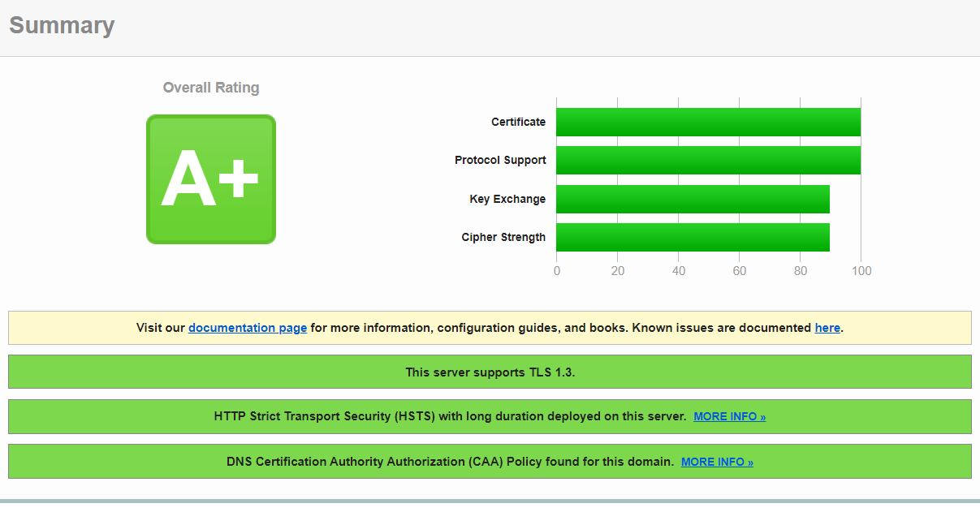Click the Cipher Strength score bar

pyautogui.click(x=690, y=237)
